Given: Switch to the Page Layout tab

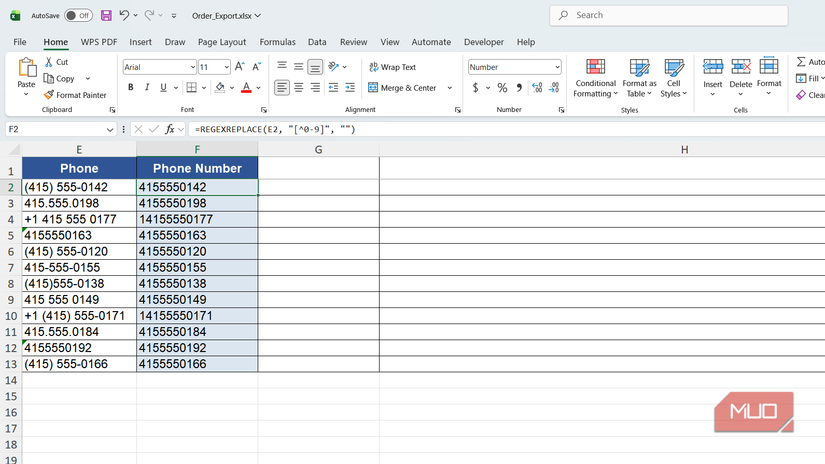Looking at the screenshot, I should pyautogui.click(x=222, y=42).
